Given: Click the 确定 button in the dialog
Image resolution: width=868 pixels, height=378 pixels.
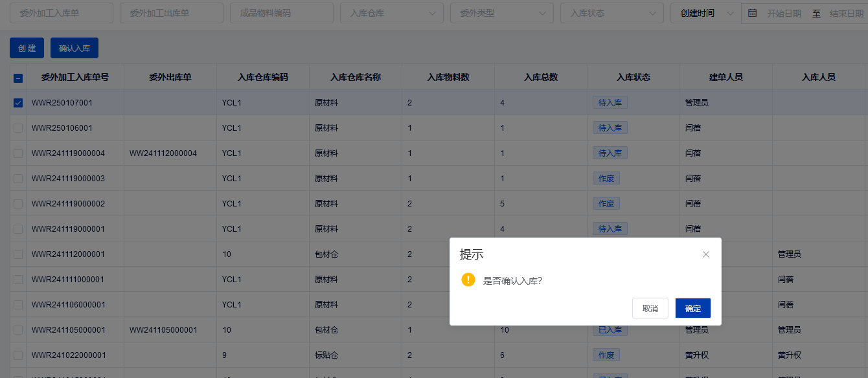Looking at the screenshot, I should [692, 308].
